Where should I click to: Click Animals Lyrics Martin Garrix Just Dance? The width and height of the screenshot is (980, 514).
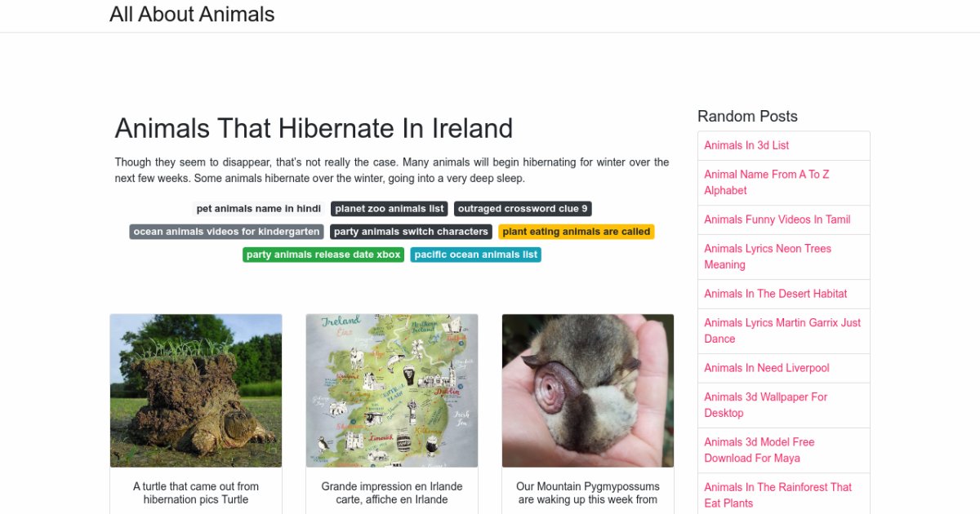[782, 330]
